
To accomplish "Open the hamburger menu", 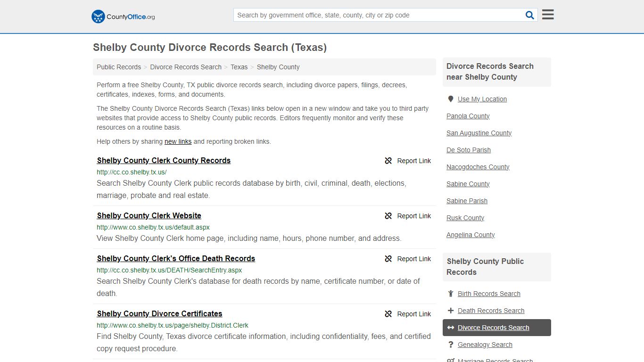I will pos(548,15).
